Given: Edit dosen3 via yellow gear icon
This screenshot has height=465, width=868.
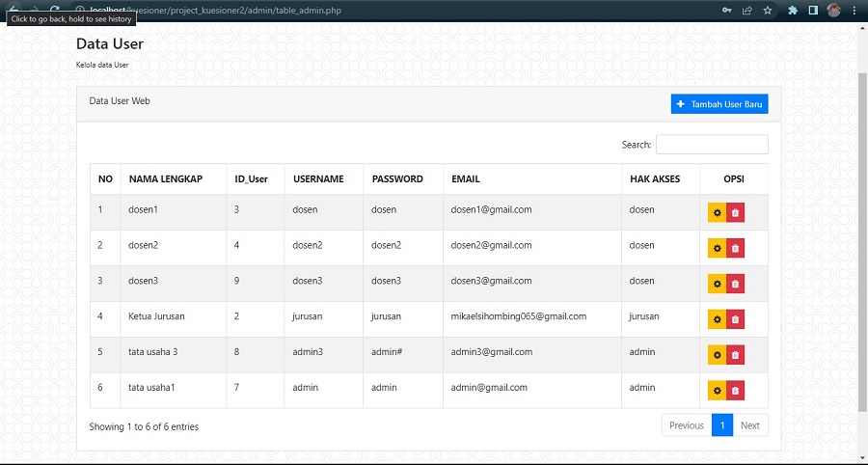Looking at the screenshot, I should tap(717, 284).
